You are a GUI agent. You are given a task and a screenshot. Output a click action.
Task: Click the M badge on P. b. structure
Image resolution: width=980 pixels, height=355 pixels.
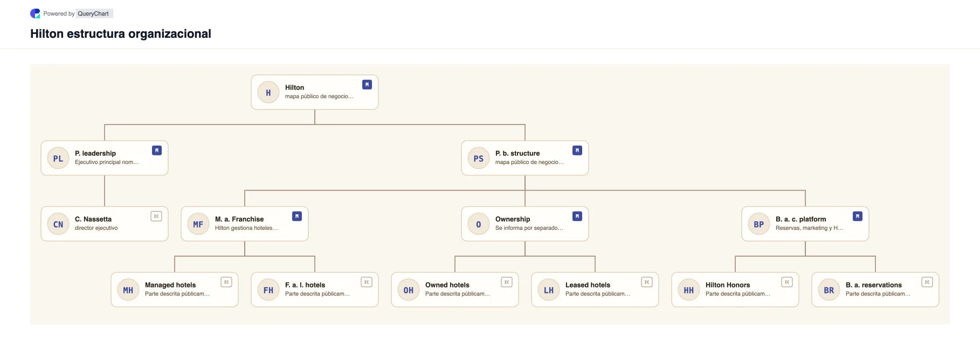coord(577,151)
